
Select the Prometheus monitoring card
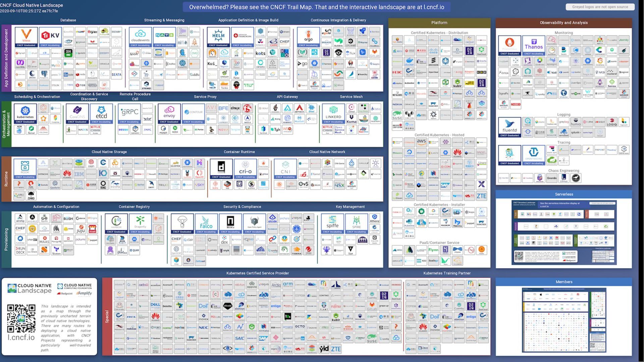click(509, 45)
